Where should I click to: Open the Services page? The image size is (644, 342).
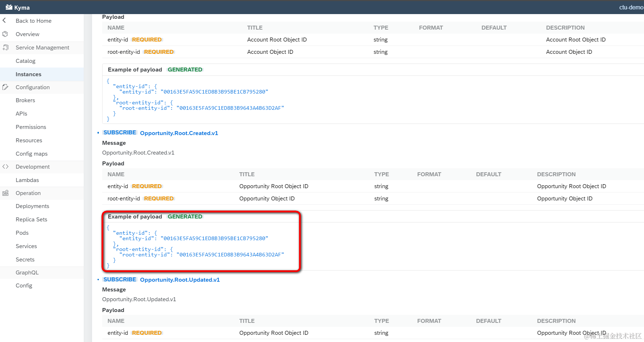tap(26, 246)
